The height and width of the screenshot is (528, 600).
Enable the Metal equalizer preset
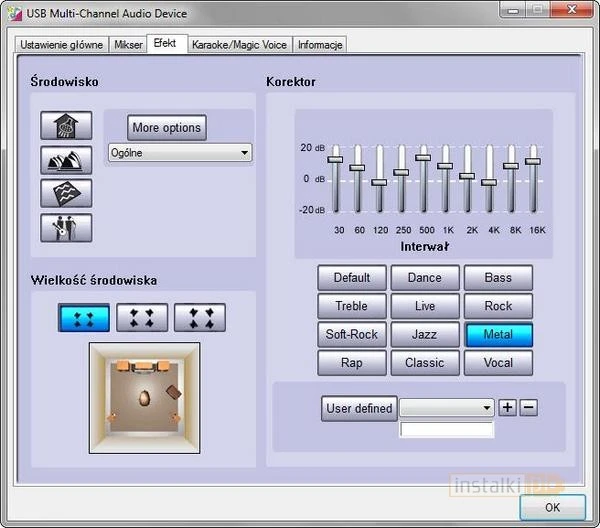click(498, 334)
